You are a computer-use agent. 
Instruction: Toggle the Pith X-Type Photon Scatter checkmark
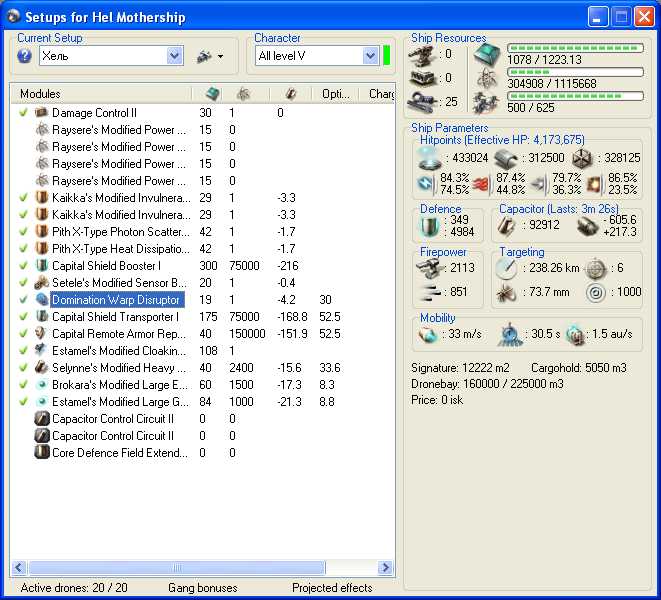(x=23, y=231)
